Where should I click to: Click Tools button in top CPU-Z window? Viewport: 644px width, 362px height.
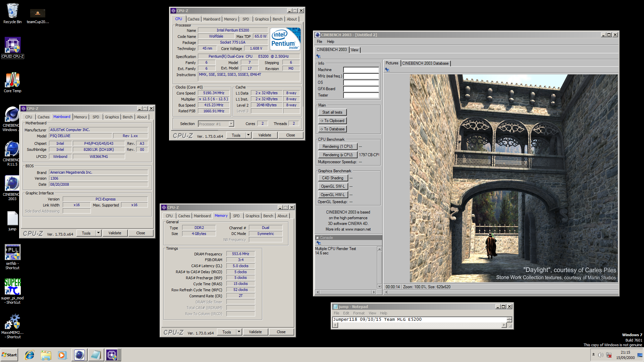(236, 135)
